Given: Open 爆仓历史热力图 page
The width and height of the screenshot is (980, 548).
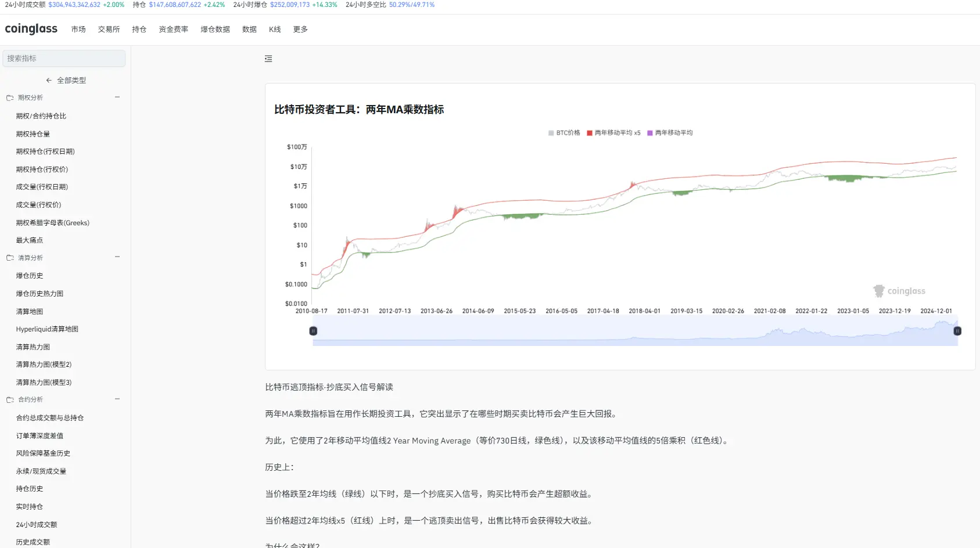Looking at the screenshot, I should [x=40, y=294].
